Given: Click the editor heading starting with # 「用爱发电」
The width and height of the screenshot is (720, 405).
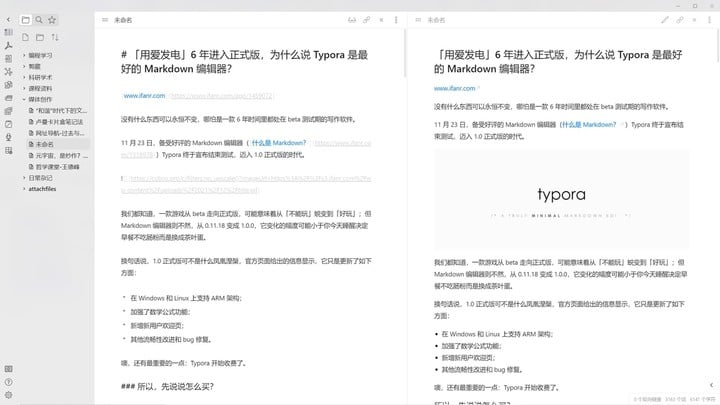Looking at the screenshot, I should 244,62.
